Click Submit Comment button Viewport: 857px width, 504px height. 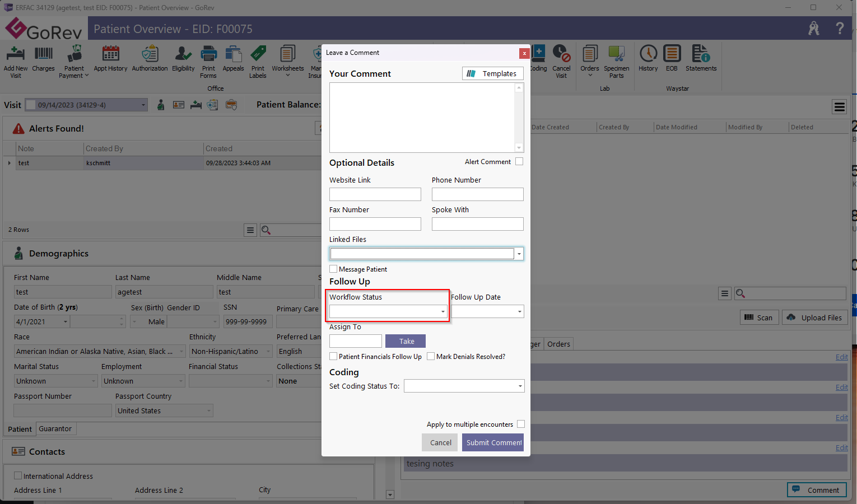[x=493, y=442]
